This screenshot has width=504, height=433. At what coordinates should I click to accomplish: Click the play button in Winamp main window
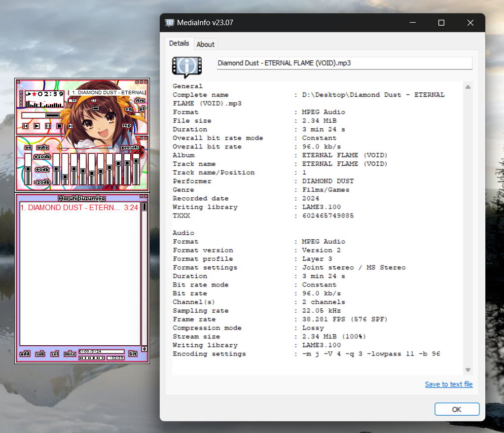[36, 126]
